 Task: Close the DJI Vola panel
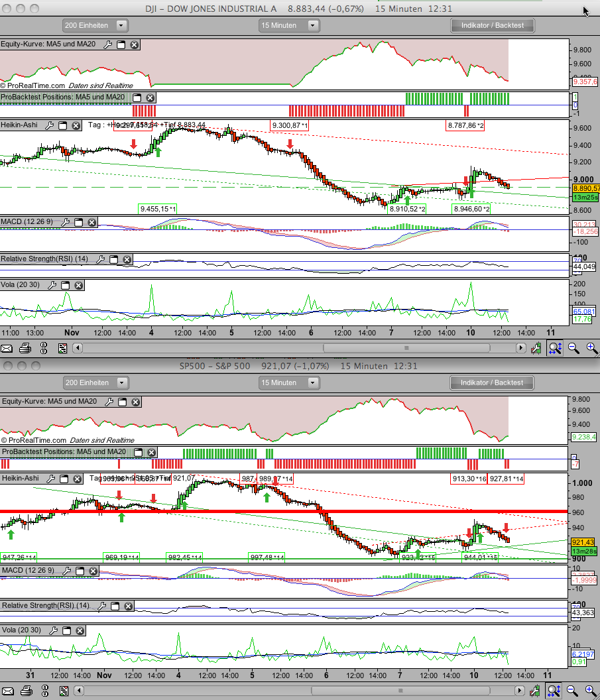79,285
